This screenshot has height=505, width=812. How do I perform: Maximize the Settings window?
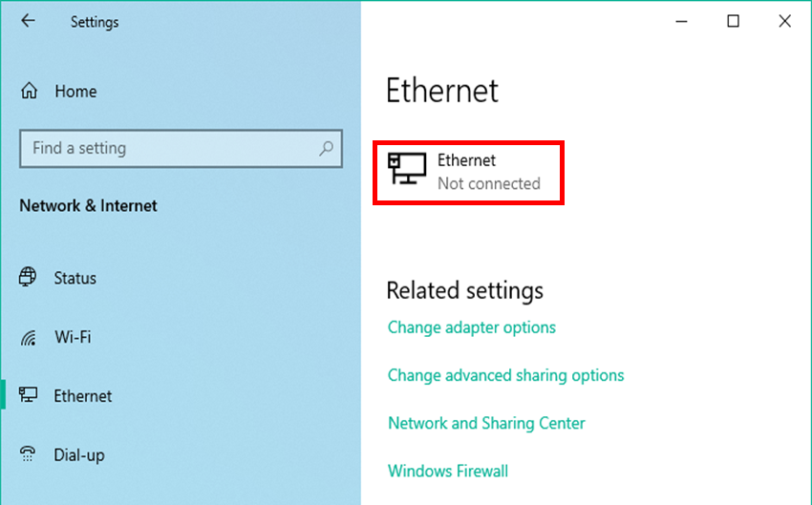click(x=733, y=21)
